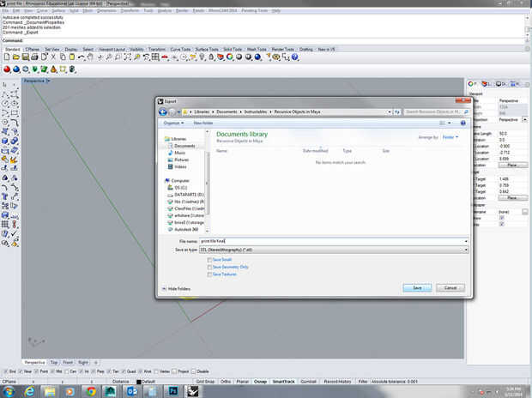Click the red sphere icon in second toolbar row
Viewport: 532px width, 398px height.
tap(7, 69)
